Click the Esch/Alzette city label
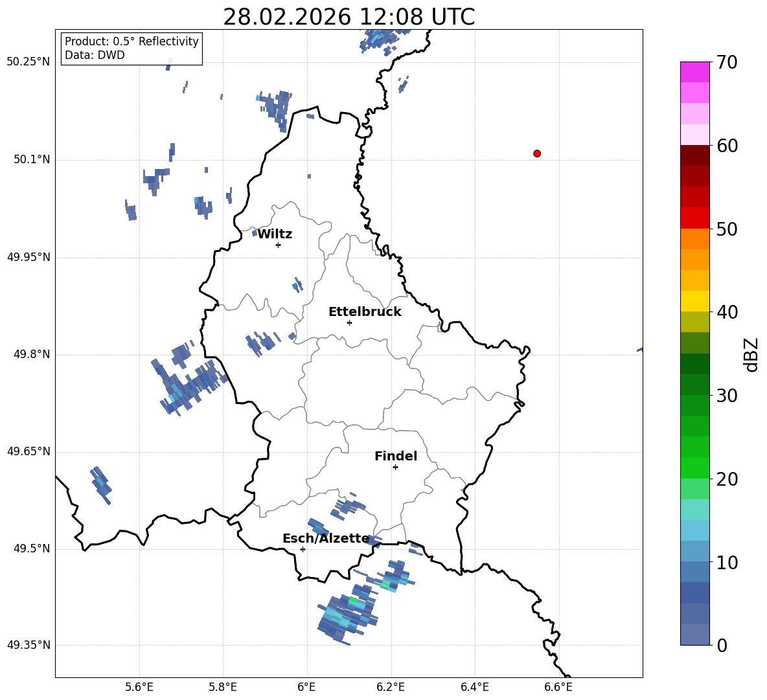 (326, 539)
